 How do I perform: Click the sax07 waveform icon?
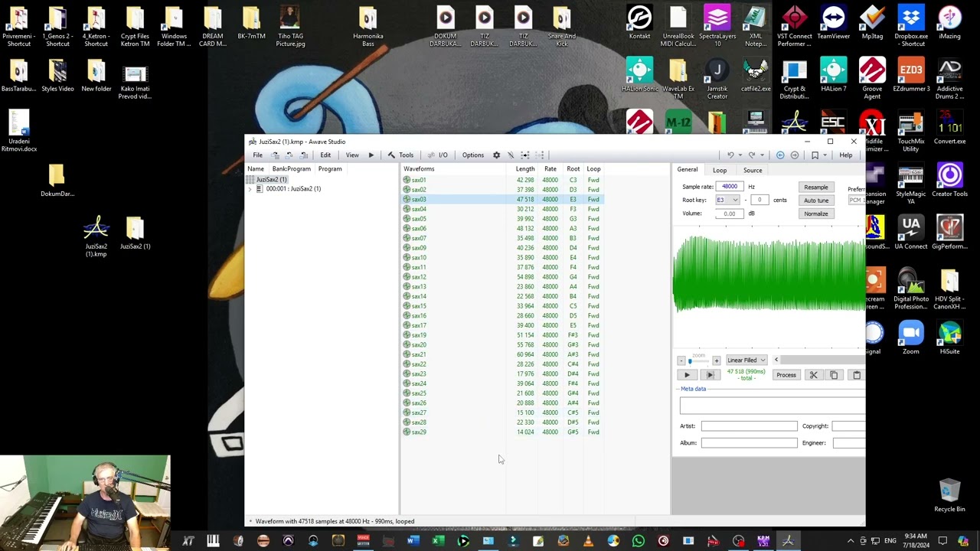coord(407,238)
